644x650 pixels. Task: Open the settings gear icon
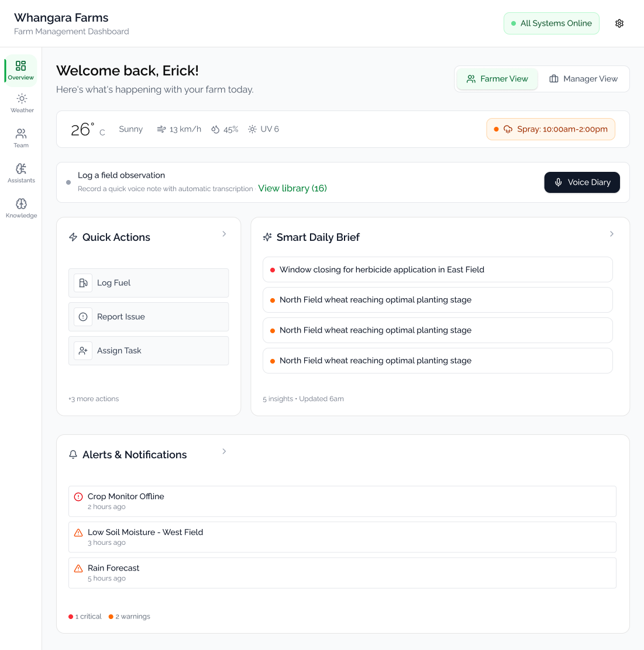click(x=619, y=23)
